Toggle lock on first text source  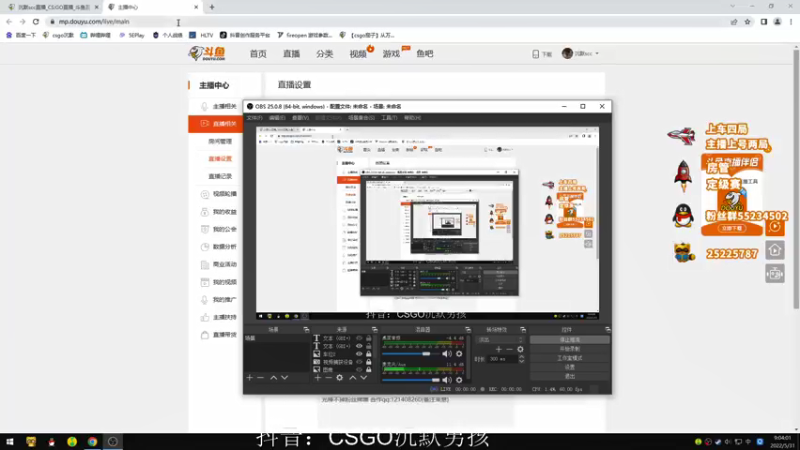tap(368, 338)
